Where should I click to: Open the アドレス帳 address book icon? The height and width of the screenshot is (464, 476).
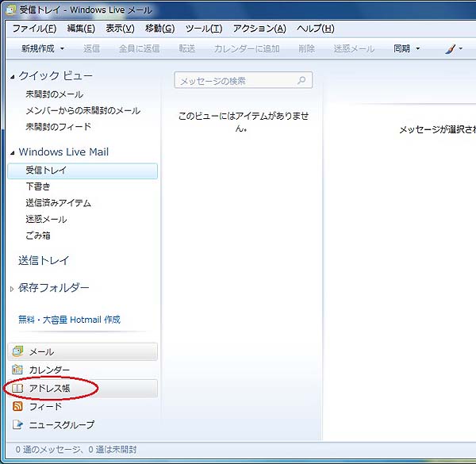pos(17,388)
